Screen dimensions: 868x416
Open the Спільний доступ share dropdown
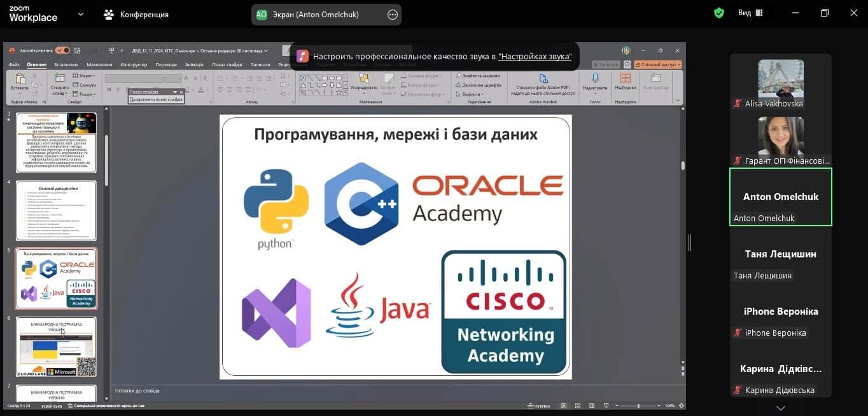point(657,64)
